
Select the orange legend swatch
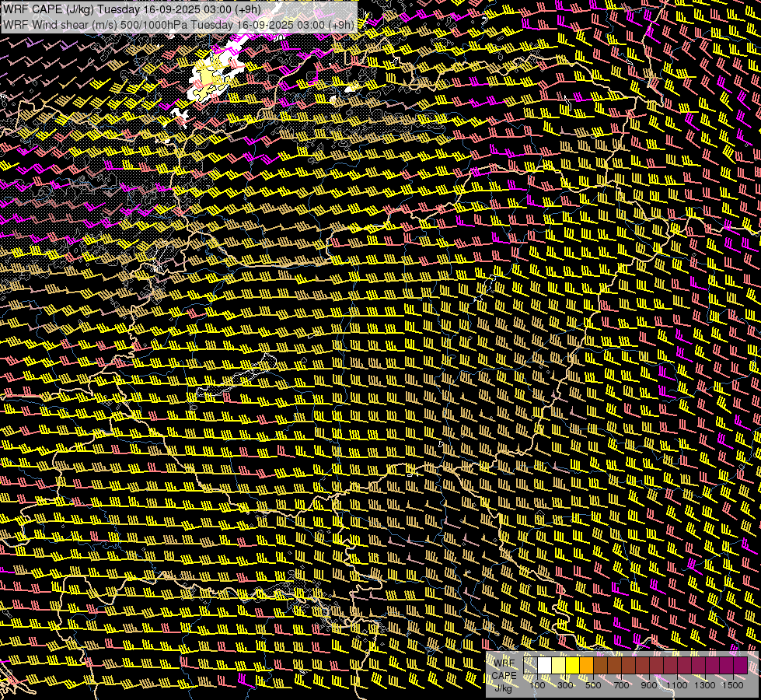[586, 665]
